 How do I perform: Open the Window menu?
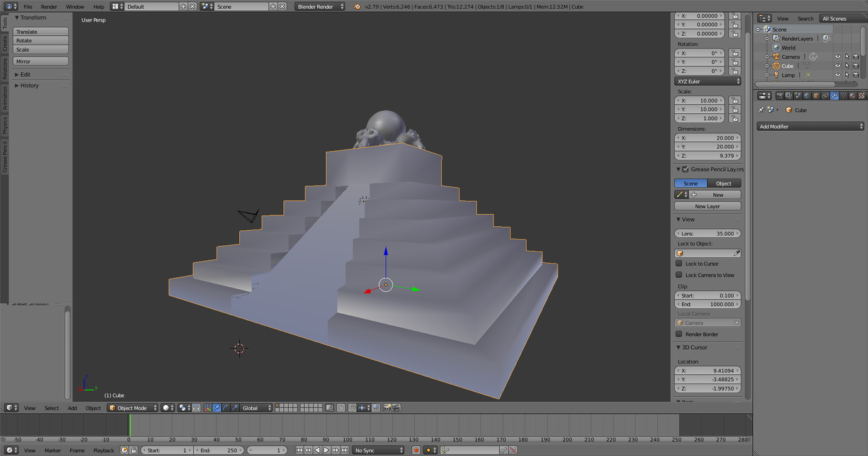click(75, 6)
